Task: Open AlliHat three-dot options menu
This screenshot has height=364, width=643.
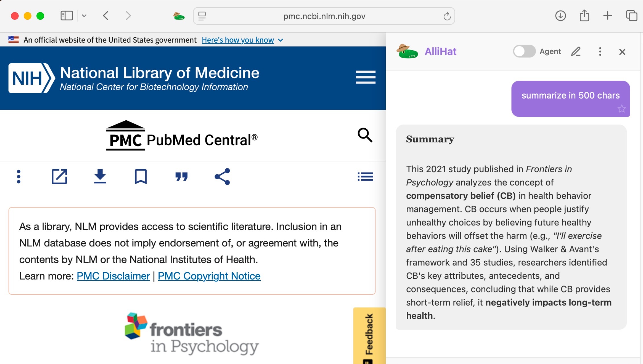Action: pyautogui.click(x=600, y=52)
